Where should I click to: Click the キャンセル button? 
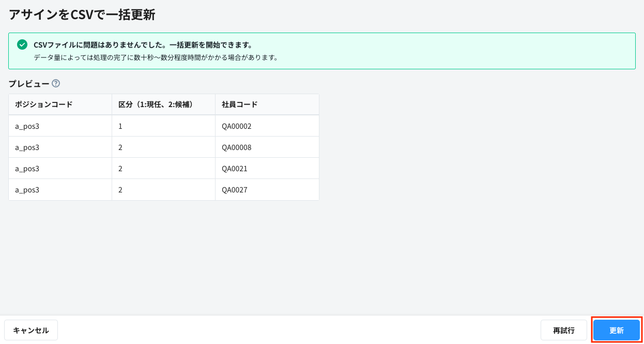click(x=31, y=330)
